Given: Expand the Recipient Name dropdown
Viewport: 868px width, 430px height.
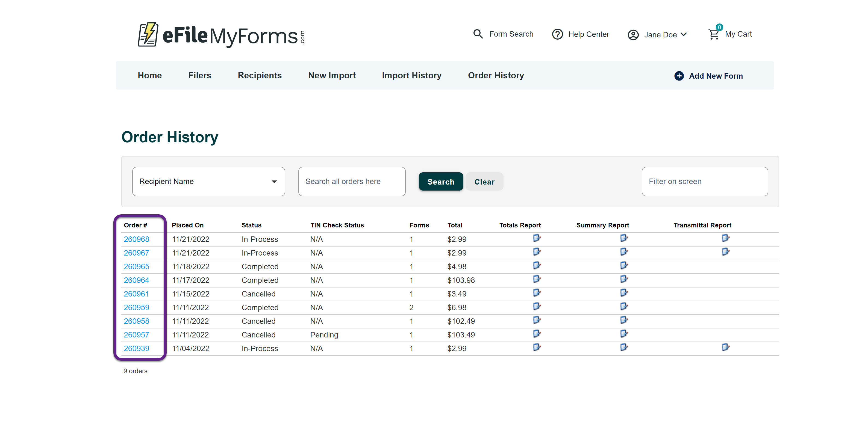Looking at the screenshot, I should 208,182.
